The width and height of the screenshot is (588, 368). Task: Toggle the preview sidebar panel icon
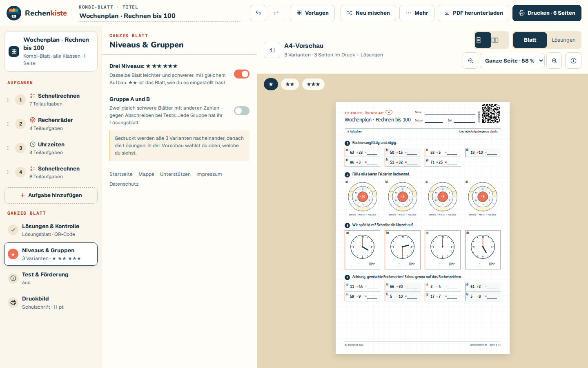coord(272,50)
